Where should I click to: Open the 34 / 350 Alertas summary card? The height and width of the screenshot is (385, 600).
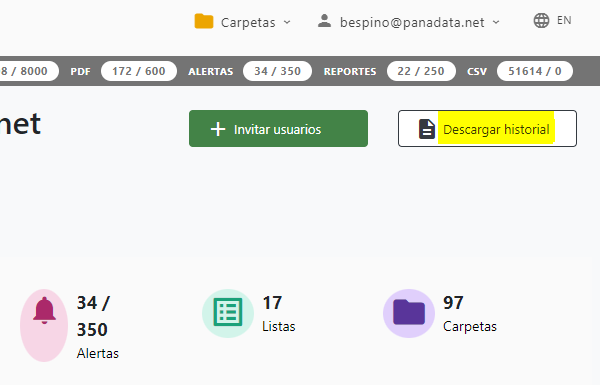[70, 325]
